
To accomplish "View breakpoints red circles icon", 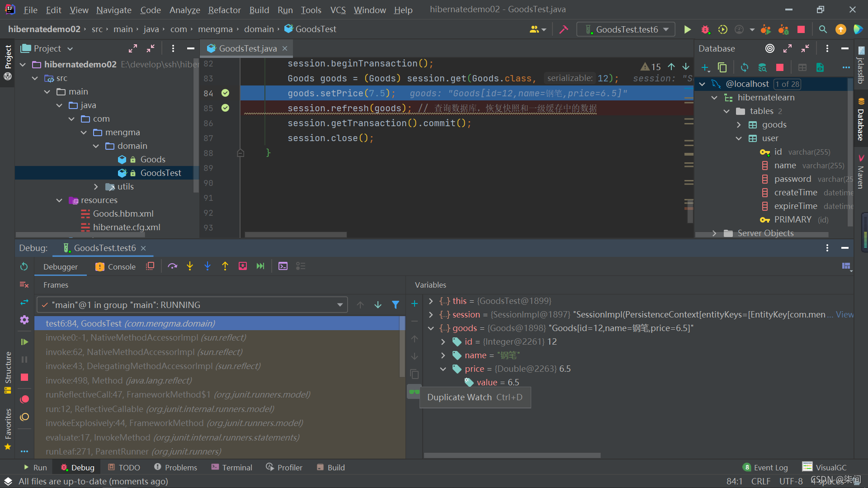I will pyautogui.click(x=24, y=399).
